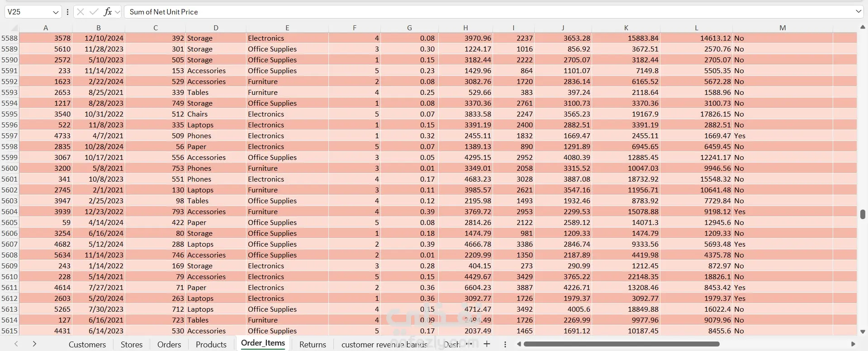Click cell with value 3970.96
This screenshot has height=351, width=868.
[465, 38]
